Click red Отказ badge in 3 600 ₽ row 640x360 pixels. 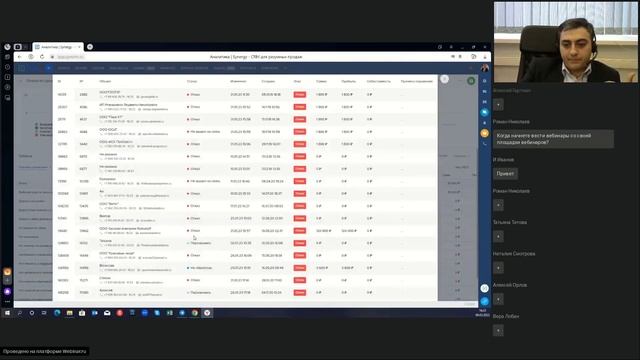[300, 268]
